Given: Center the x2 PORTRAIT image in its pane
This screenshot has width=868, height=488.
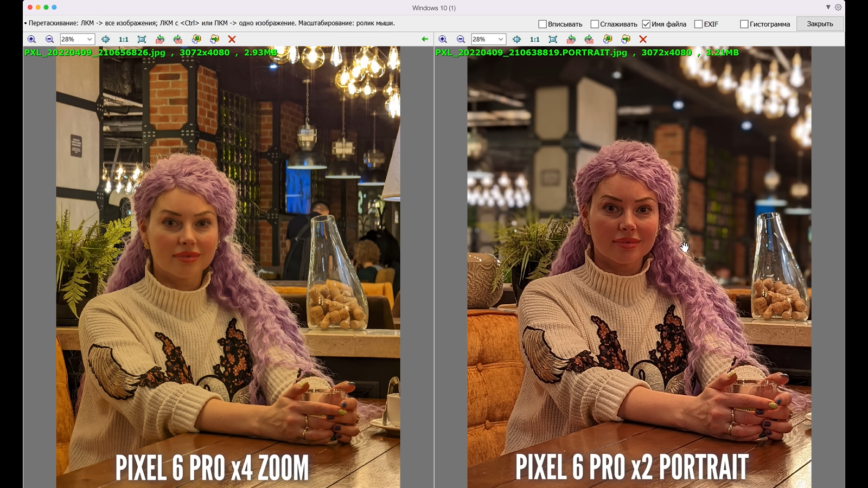Looking at the screenshot, I should pyautogui.click(x=516, y=39).
